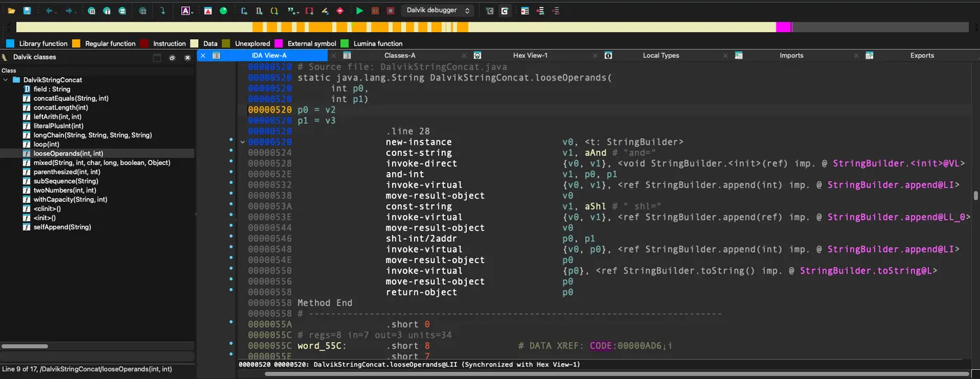
Task: Open the back-navigation history dropdown arrow
Action: (57, 11)
